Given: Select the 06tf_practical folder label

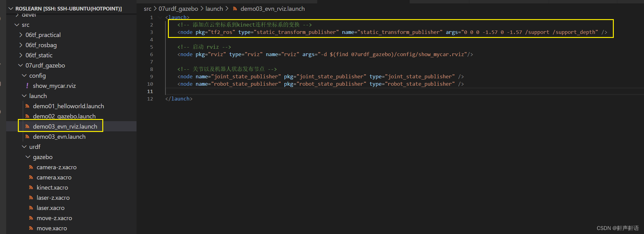Looking at the screenshot, I should [x=43, y=35].
